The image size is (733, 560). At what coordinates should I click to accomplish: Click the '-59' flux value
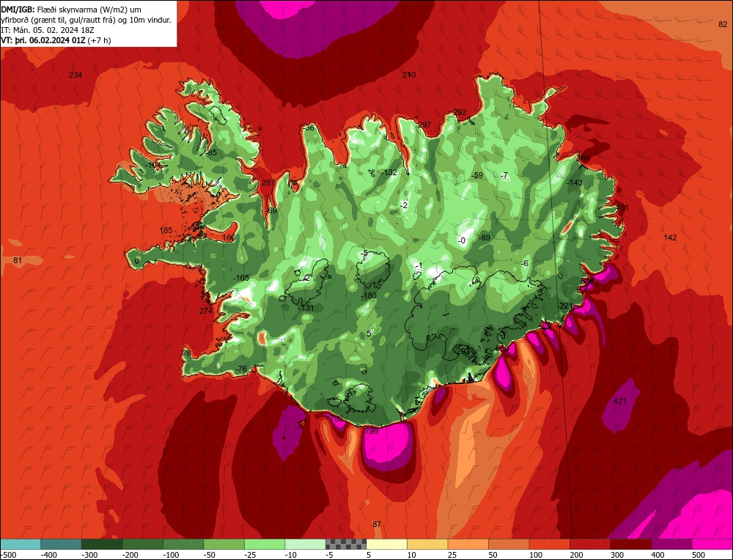(x=476, y=175)
